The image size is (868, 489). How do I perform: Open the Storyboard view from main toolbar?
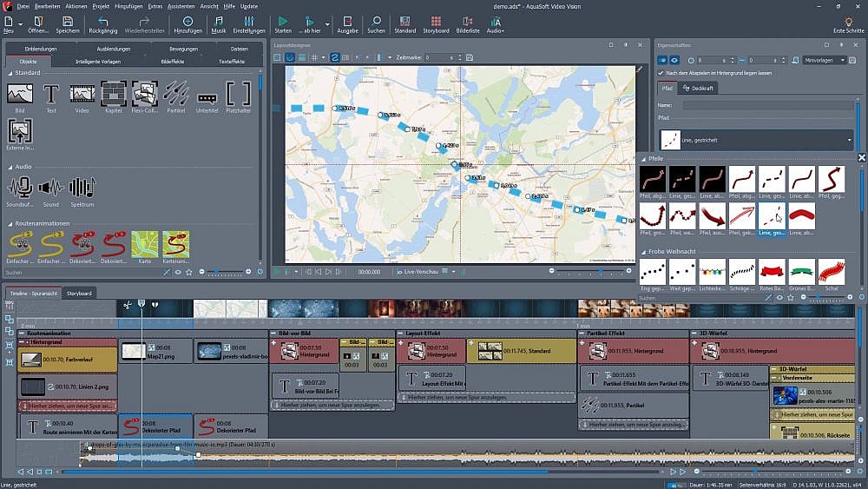436,22
